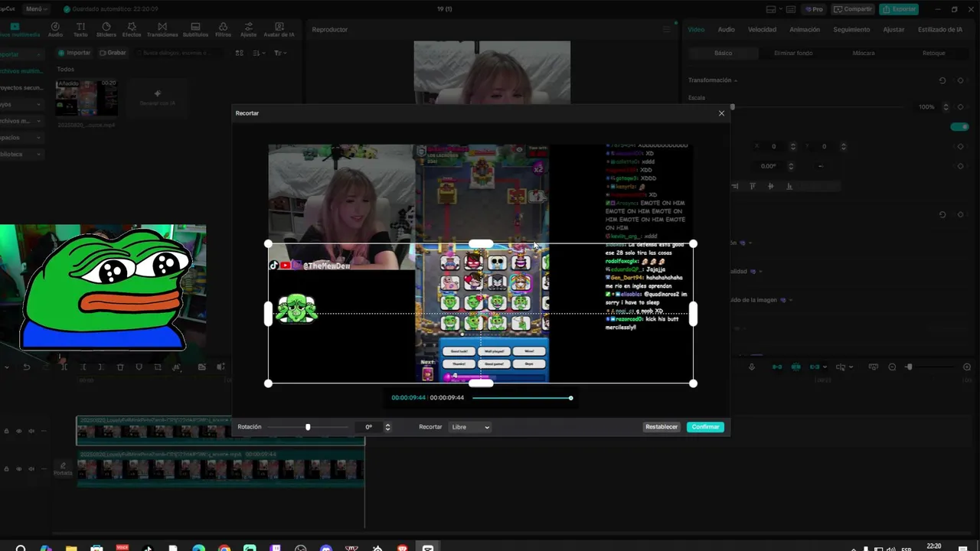The image size is (980, 551).
Task: Click the Grabar record button
Action: [113, 53]
